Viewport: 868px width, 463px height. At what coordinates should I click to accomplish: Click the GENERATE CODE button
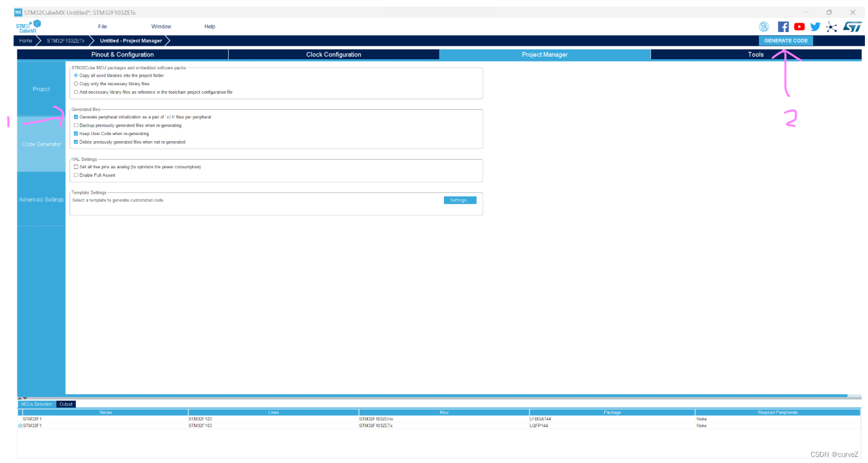click(785, 41)
